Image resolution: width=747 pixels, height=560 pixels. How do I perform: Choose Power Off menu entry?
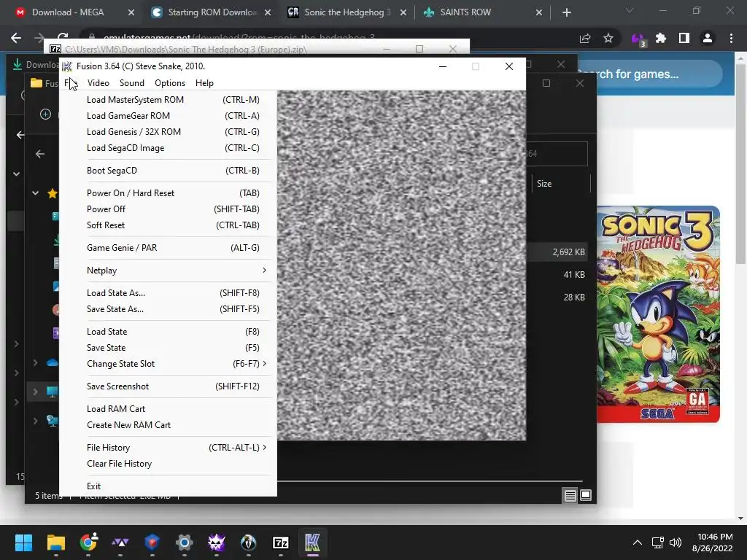point(169,209)
